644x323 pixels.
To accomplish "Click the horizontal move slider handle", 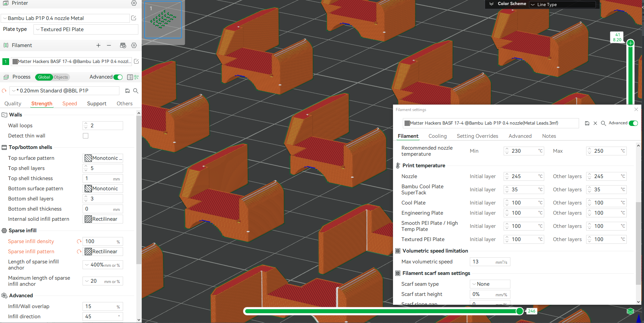I will click(520, 311).
